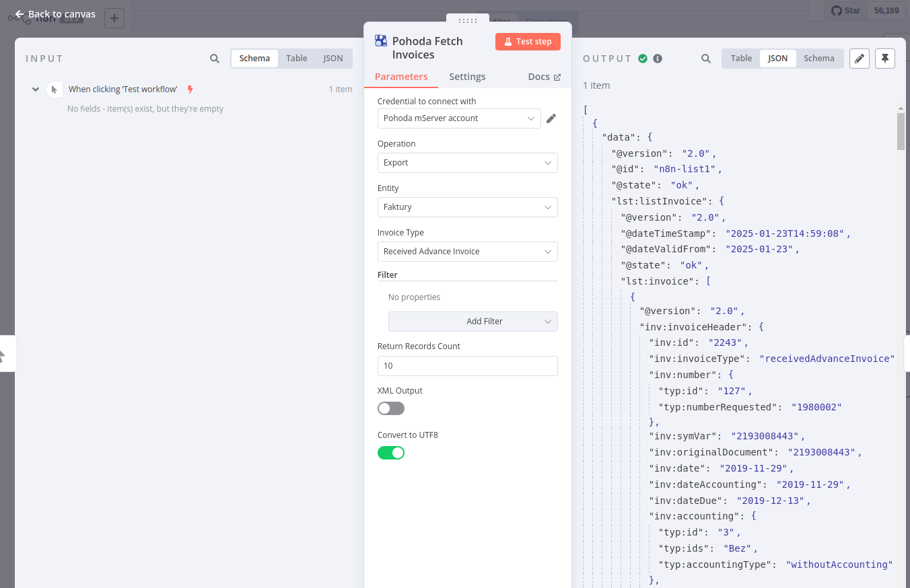The image size is (910, 588).
Task: Switch input view to Table
Action: [x=297, y=59]
